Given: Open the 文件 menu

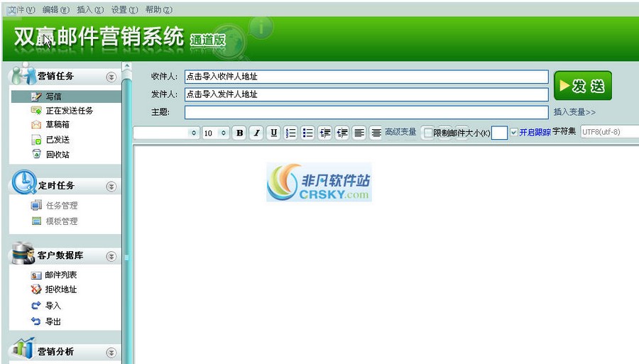Looking at the screenshot, I should (x=21, y=10).
